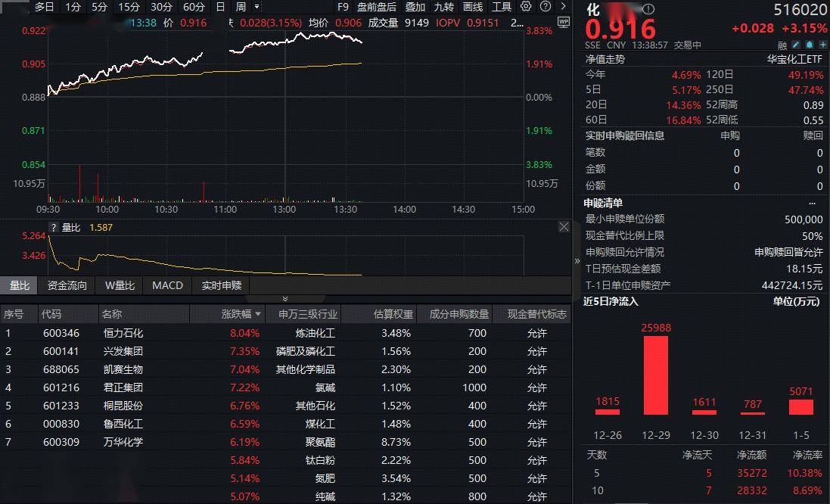830x504 pixels.
Task: Open help question mark icon in toolbar
Action: point(546,6)
